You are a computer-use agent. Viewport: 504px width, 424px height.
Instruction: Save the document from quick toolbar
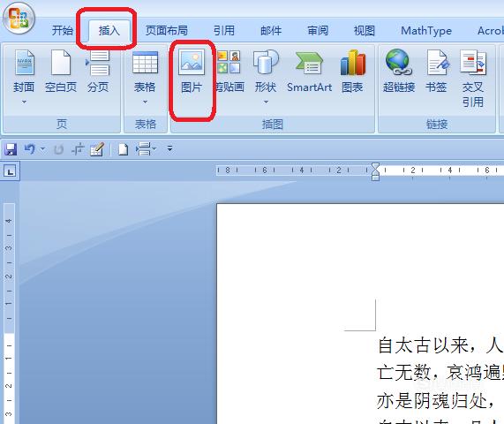pos(11,149)
